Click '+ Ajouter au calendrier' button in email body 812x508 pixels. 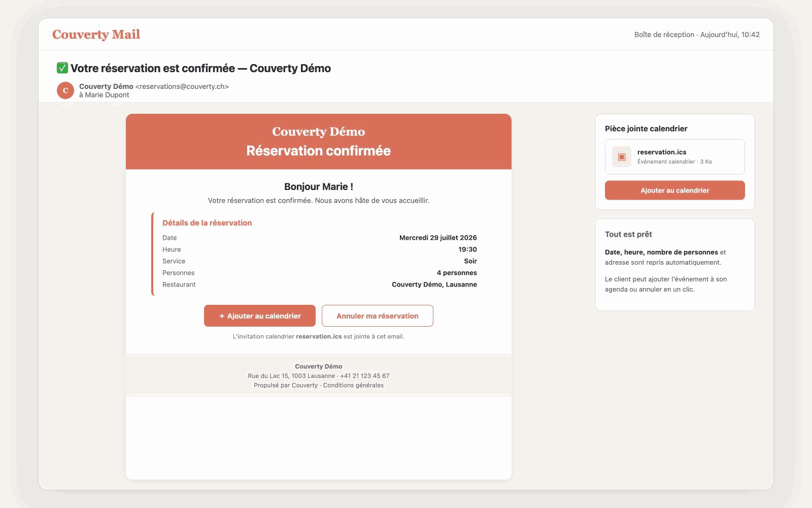(x=260, y=316)
